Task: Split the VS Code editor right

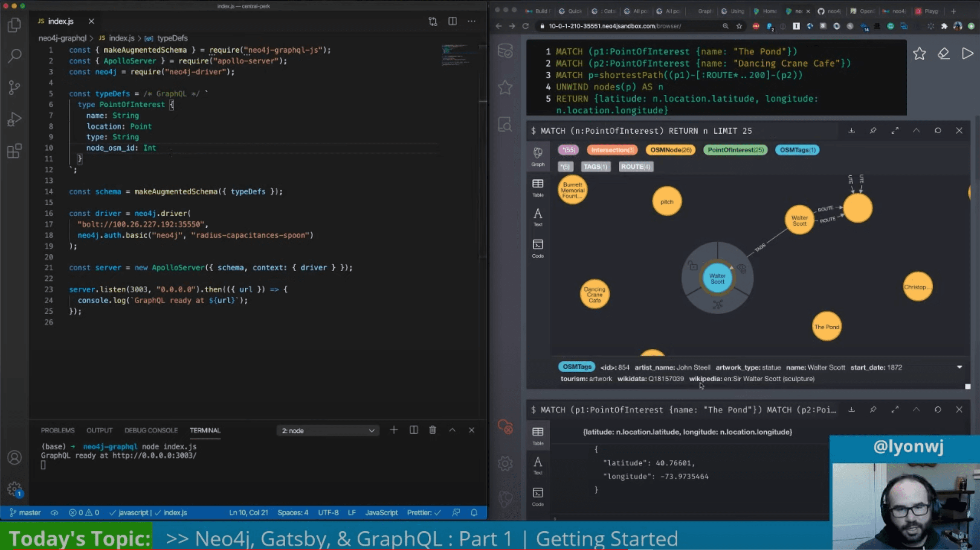Action: [452, 21]
